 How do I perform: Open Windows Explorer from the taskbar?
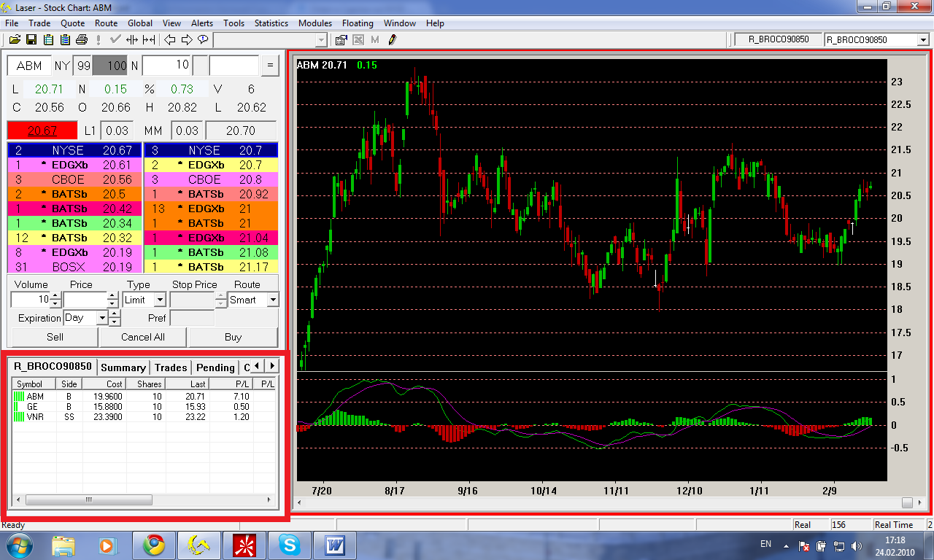coord(63,544)
